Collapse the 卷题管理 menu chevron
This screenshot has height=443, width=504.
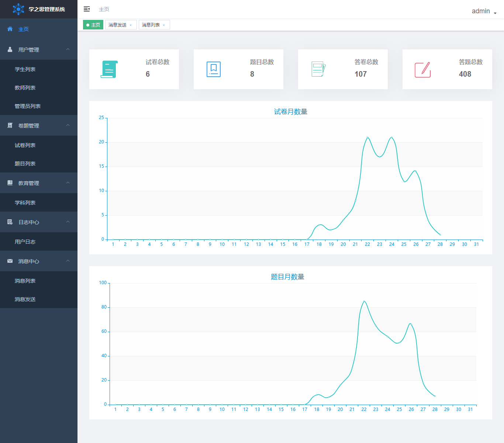(x=68, y=125)
